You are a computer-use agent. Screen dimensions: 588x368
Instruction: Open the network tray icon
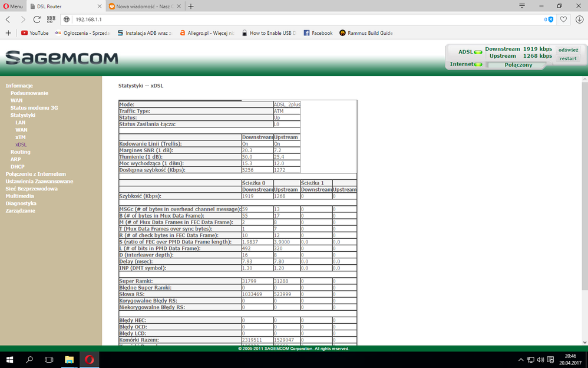tap(531, 360)
